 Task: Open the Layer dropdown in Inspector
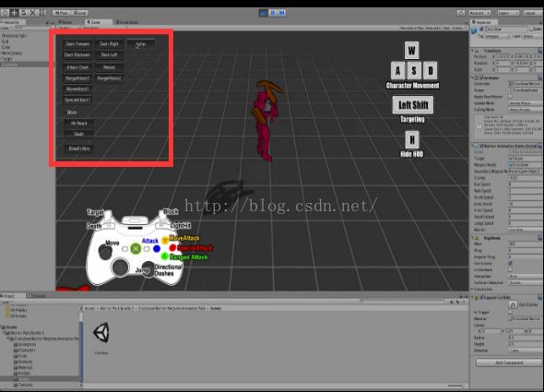532,36
